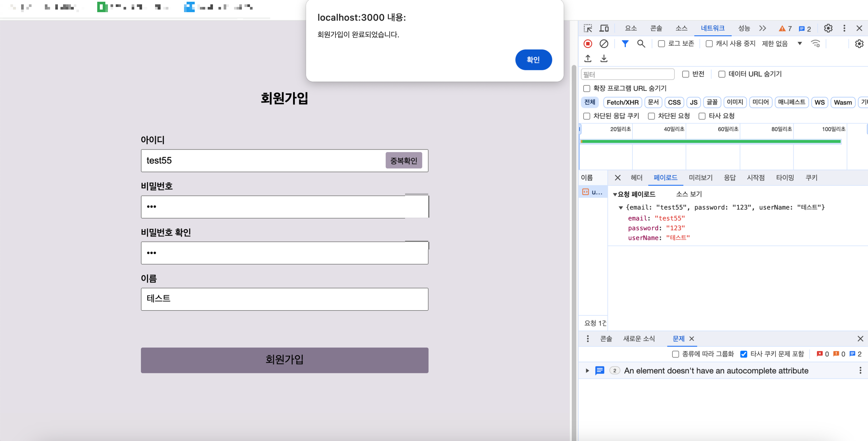868x441 pixels.
Task: Click the network timeline overview bar
Action: click(710, 142)
